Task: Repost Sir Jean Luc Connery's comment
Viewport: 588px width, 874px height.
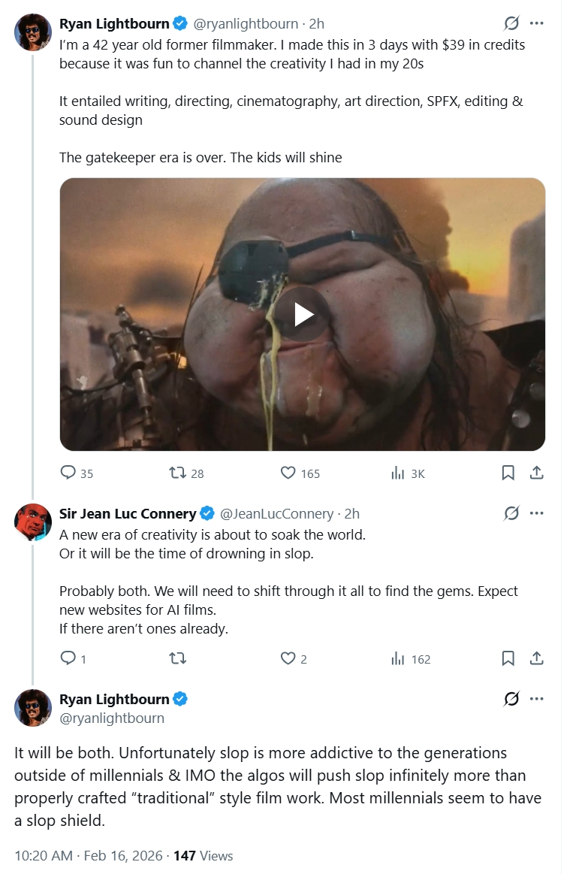Action: pyautogui.click(x=178, y=658)
